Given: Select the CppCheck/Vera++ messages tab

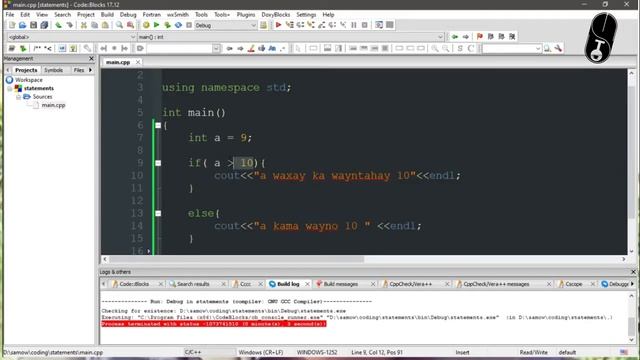Looking at the screenshot, I should [496, 284].
